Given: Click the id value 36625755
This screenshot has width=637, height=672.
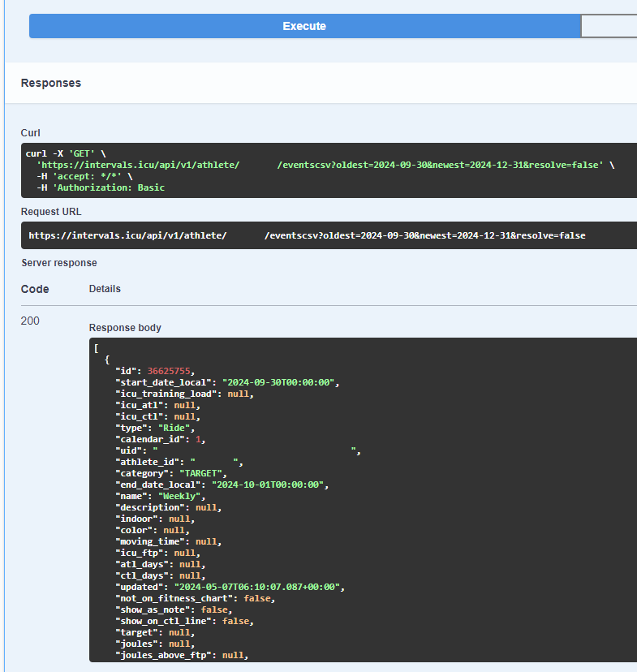Looking at the screenshot, I should tap(169, 371).
